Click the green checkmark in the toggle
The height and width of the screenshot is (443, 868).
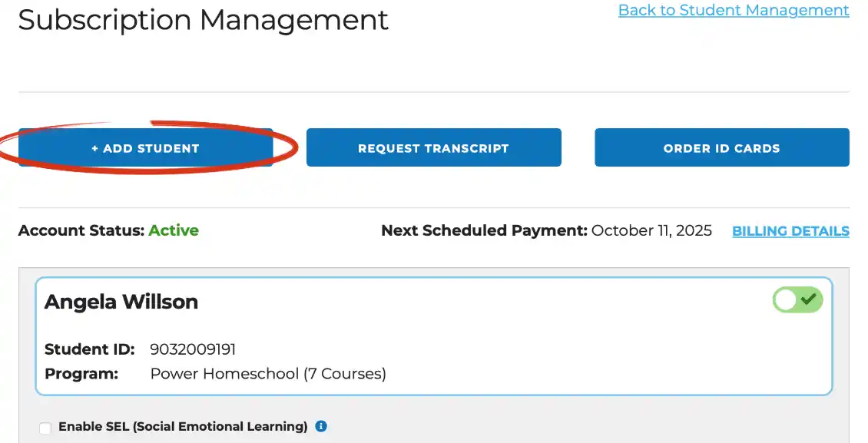pos(809,299)
